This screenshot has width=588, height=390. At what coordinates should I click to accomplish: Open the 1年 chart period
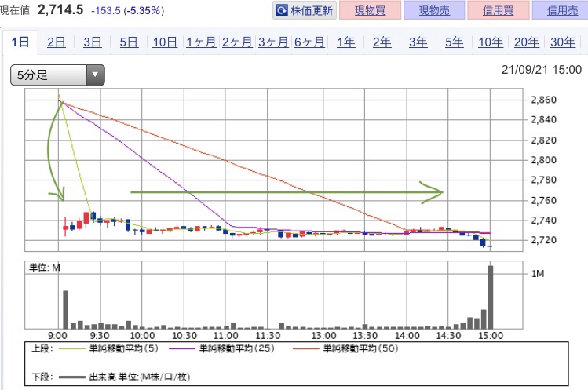(x=345, y=42)
